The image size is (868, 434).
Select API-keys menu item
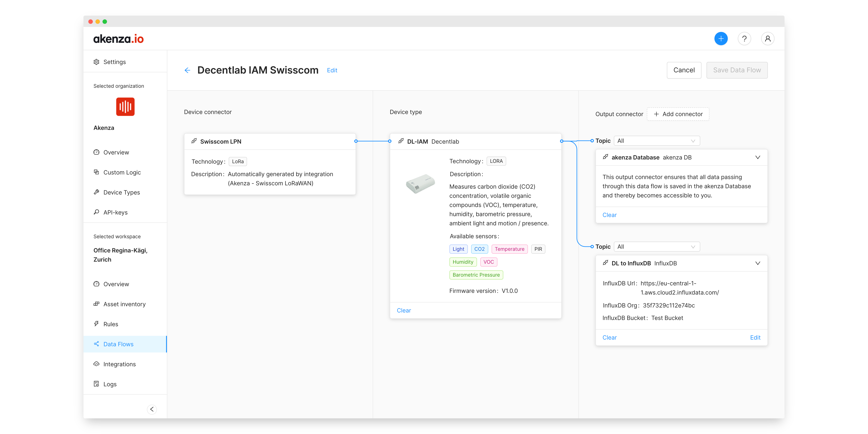tap(125, 212)
